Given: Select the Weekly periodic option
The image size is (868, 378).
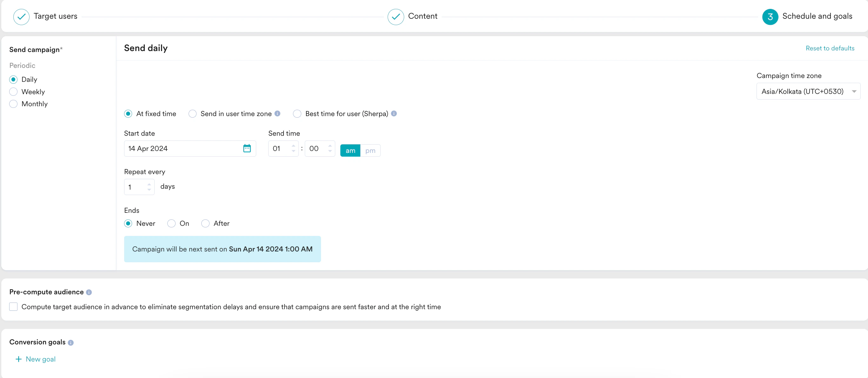Looking at the screenshot, I should 13,92.
